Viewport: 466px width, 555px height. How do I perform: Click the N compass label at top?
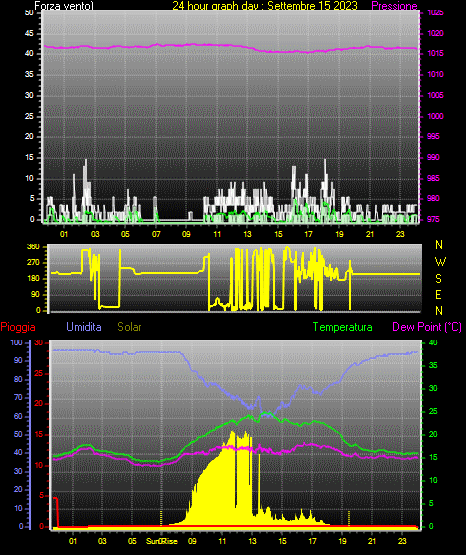click(439, 245)
